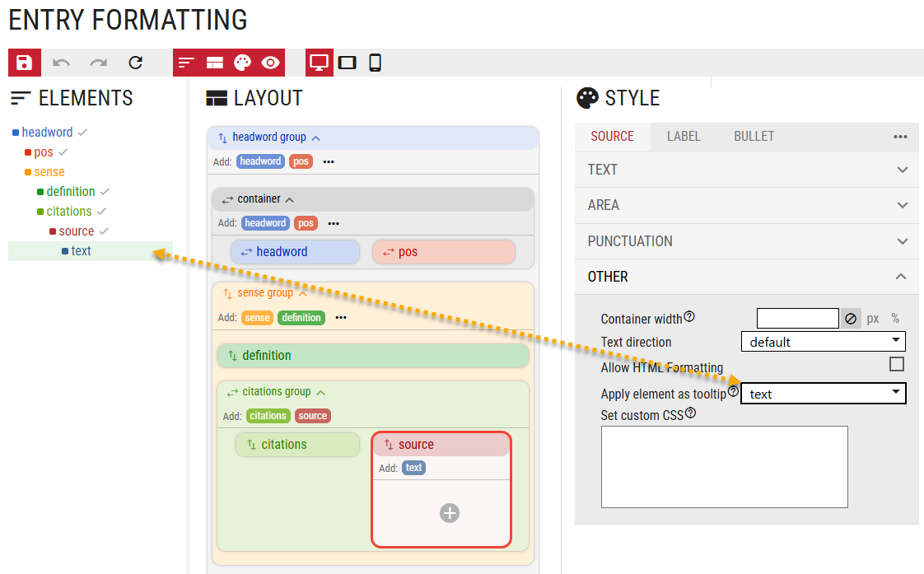This screenshot has height=574, width=924.
Task: Switch to mobile view icon
Action: point(375,63)
